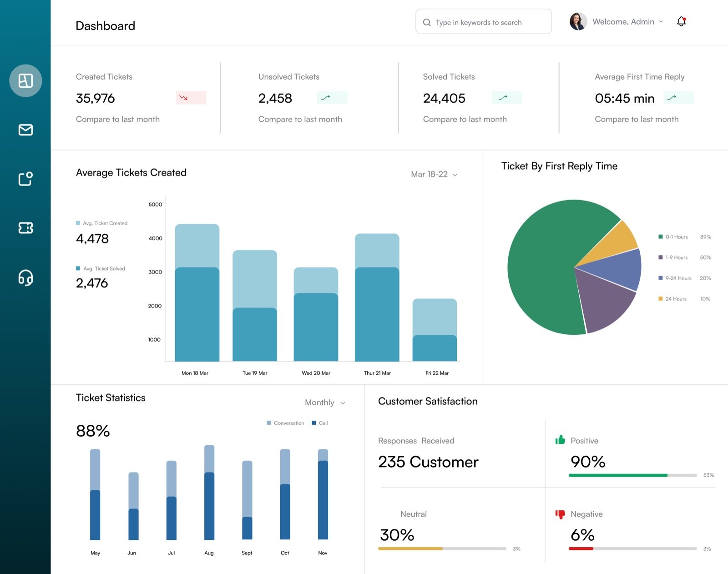728x574 pixels.
Task: Open the notification bell
Action: tap(681, 21)
